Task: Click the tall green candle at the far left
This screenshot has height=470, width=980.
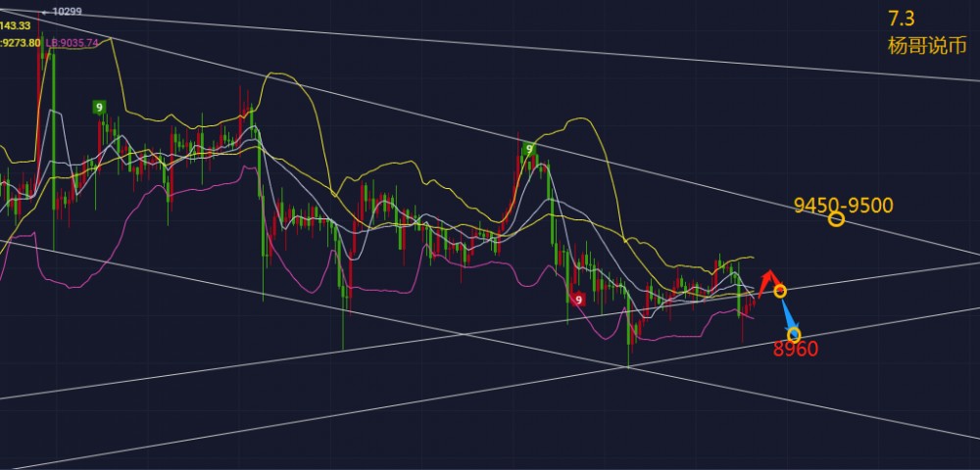Action: click(53, 137)
